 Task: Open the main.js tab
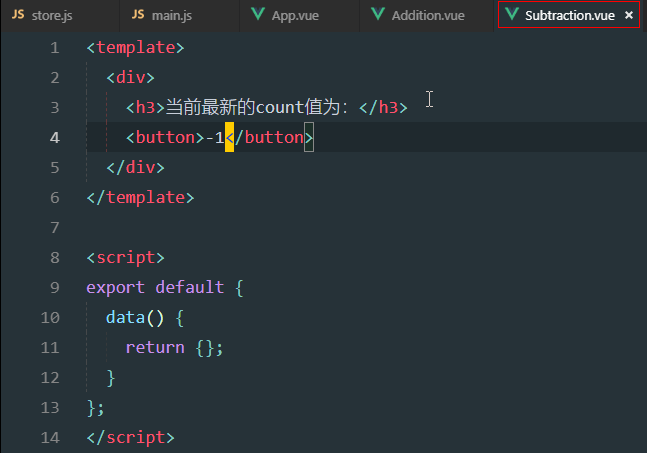[x=171, y=15]
